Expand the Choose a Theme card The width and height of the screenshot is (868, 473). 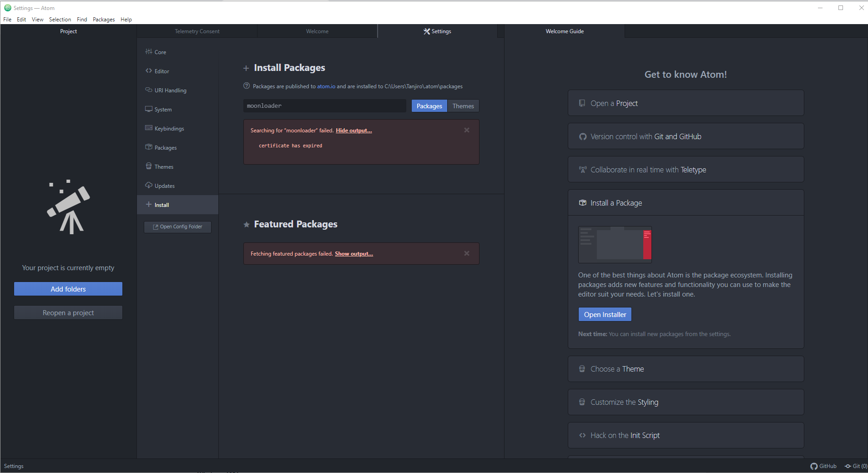[x=686, y=369]
